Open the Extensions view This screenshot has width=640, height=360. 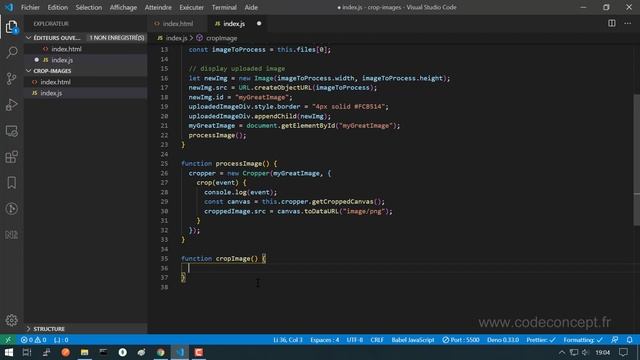click(11, 157)
